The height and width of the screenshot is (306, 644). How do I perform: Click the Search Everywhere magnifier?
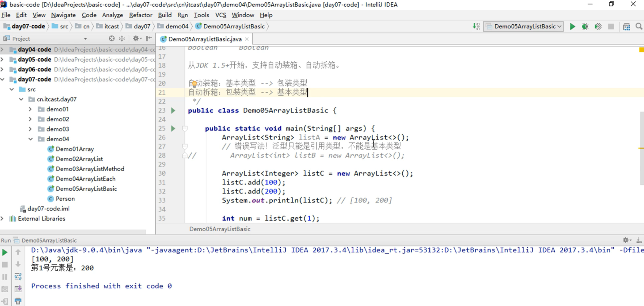[639, 27]
